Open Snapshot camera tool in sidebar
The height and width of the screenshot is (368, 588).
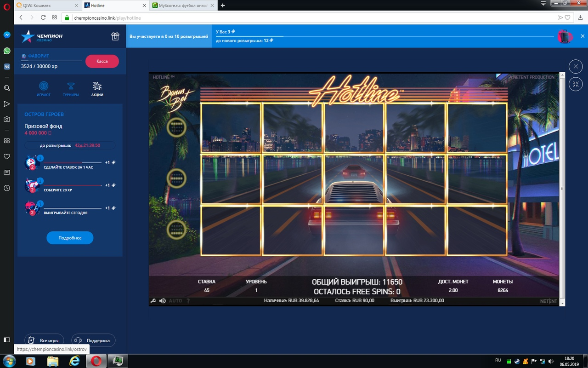[7, 119]
